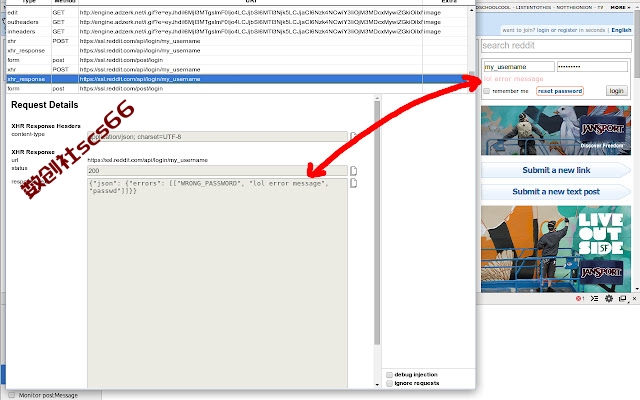Viewport: 640px width, 400px height.
Task: Click the register link in the join banner
Action: click(x=567, y=30)
